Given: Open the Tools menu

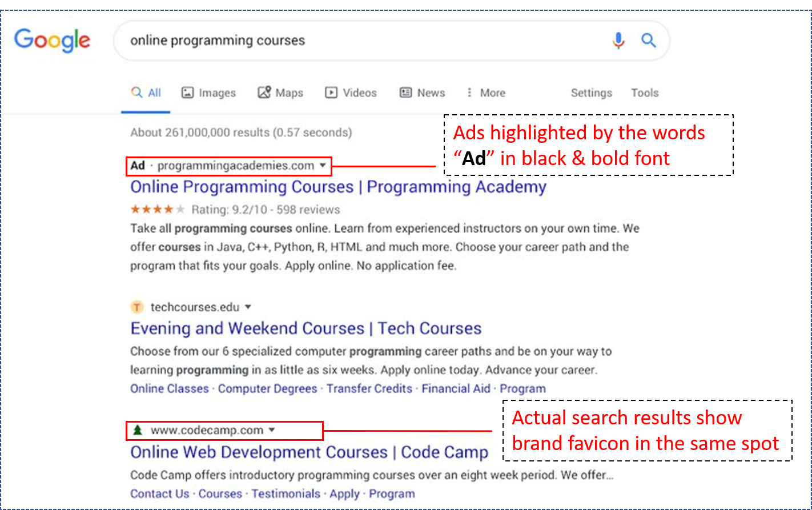Looking at the screenshot, I should pyautogui.click(x=645, y=92).
